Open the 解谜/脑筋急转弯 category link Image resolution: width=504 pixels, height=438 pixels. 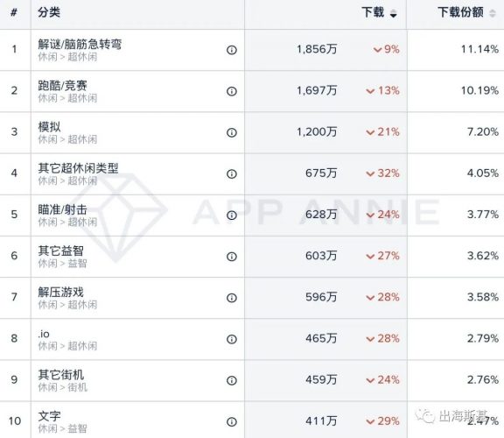[80, 44]
